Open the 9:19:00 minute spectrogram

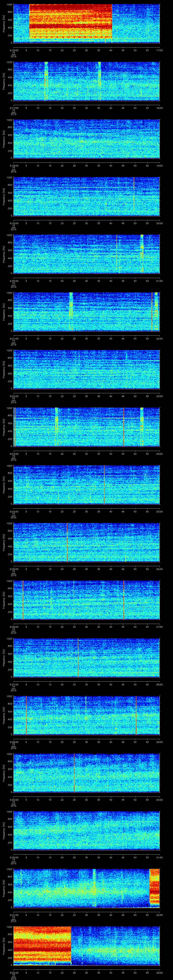[86, 196]
